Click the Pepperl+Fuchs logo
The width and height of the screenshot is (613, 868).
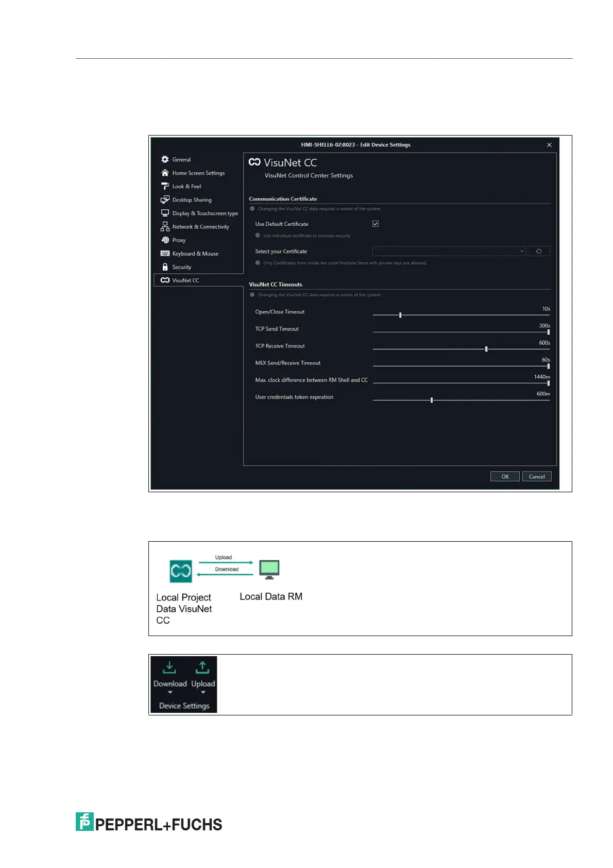pyautogui.click(x=149, y=823)
